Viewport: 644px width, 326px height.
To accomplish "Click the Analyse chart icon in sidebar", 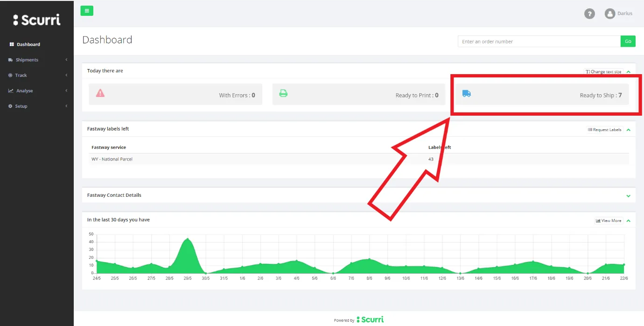I will point(11,90).
